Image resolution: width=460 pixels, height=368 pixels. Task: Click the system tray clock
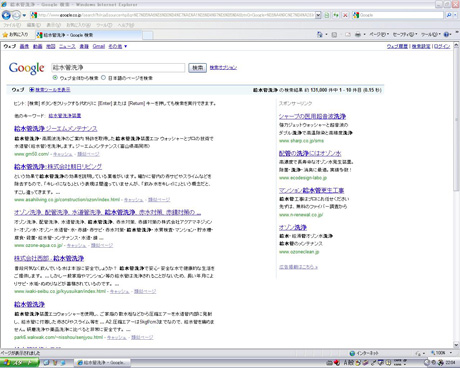coord(451,363)
